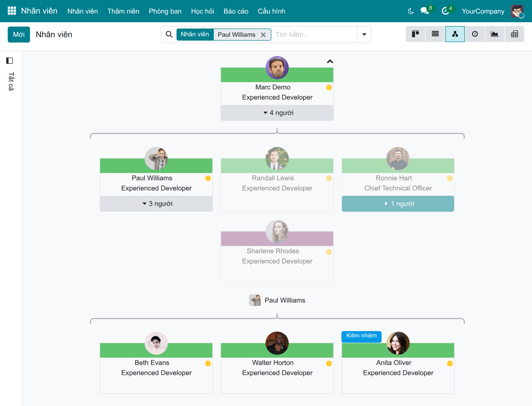Click Ronnie Hart's avatar
Screen dimensions: 532x406
398,159
